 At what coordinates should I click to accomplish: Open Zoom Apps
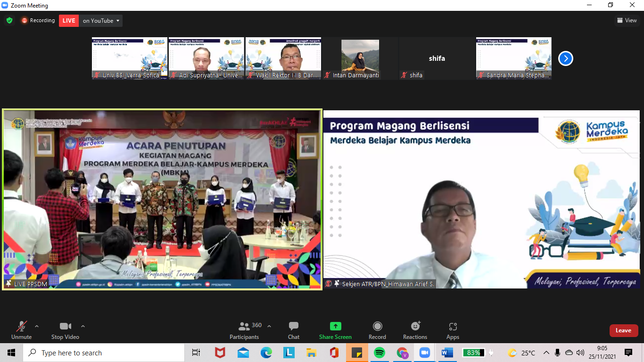coord(453,330)
